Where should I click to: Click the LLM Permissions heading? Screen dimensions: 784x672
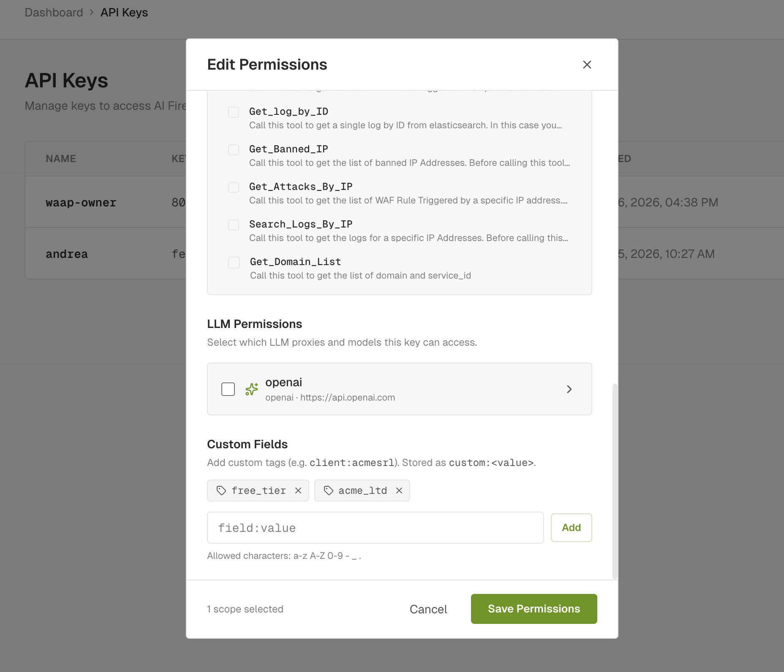point(254,324)
